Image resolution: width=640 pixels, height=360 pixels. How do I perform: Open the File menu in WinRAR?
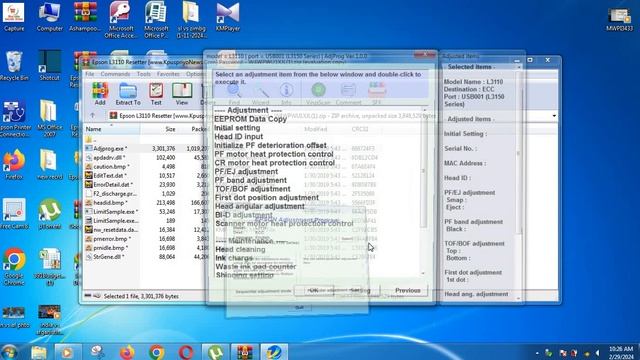[89, 74]
